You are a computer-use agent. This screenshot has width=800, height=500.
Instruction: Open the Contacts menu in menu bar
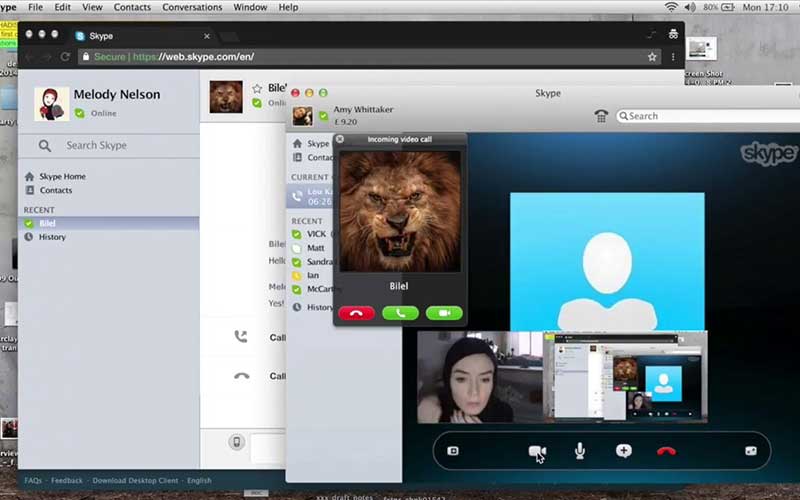tap(132, 7)
